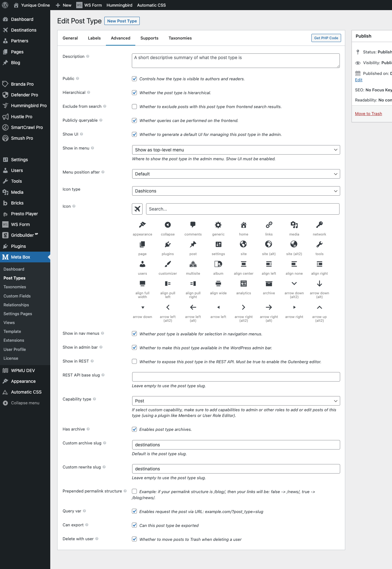Pick the customizer brush dashicon

[168, 264]
